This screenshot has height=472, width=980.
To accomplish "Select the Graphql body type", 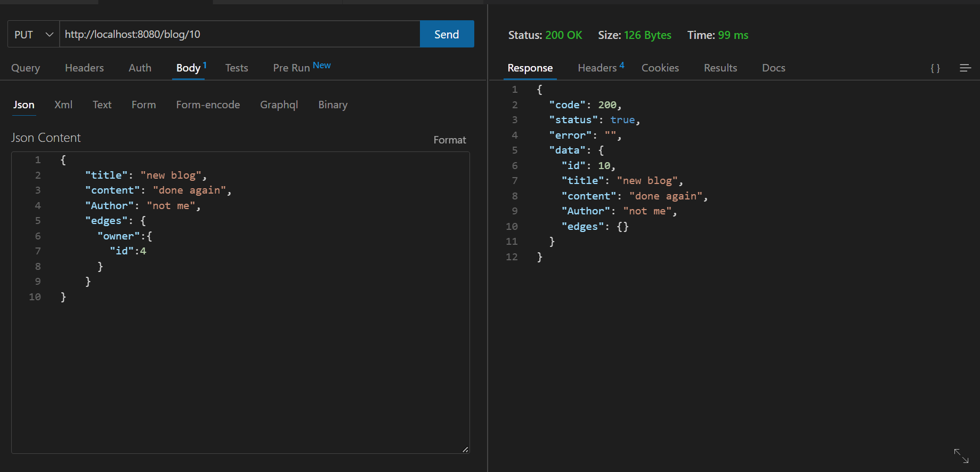I will pyautogui.click(x=279, y=105).
